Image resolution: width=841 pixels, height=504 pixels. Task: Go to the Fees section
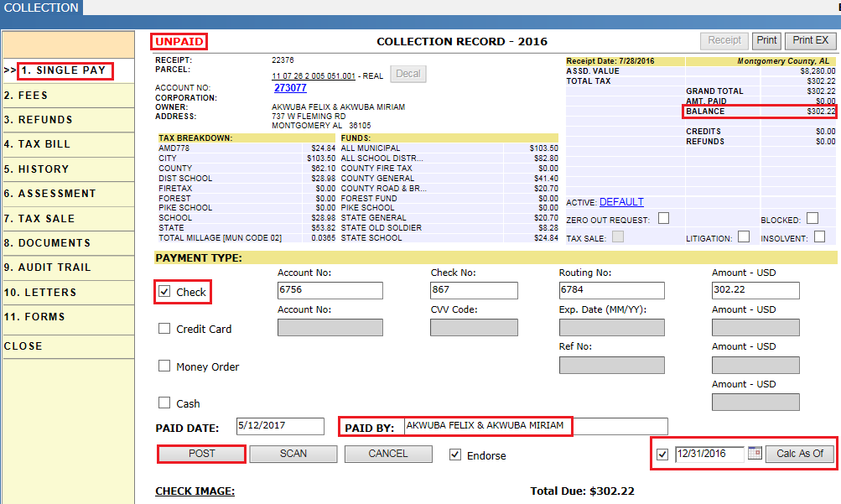point(69,96)
